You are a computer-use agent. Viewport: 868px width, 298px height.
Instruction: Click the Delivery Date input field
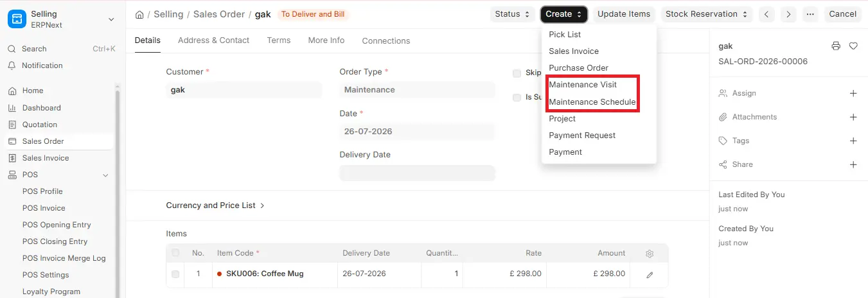point(417,173)
